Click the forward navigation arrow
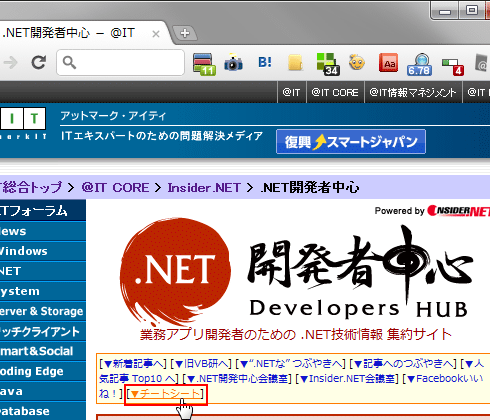 pyautogui.click(x=10, y=62)
